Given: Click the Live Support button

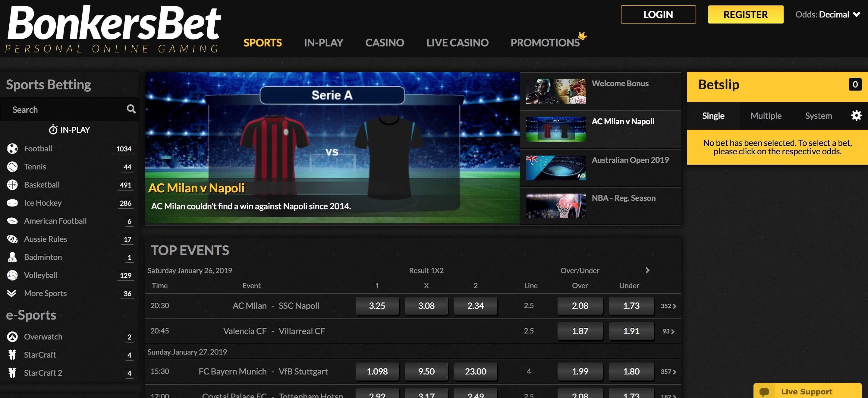Looking at the screenshot, I should coord(807,391).
